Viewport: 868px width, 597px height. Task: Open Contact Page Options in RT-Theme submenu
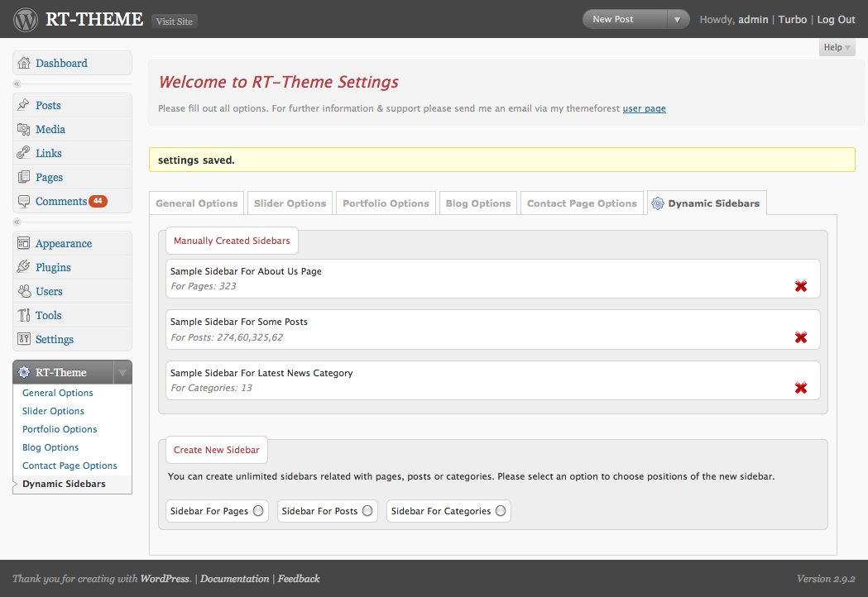point(70,466)
